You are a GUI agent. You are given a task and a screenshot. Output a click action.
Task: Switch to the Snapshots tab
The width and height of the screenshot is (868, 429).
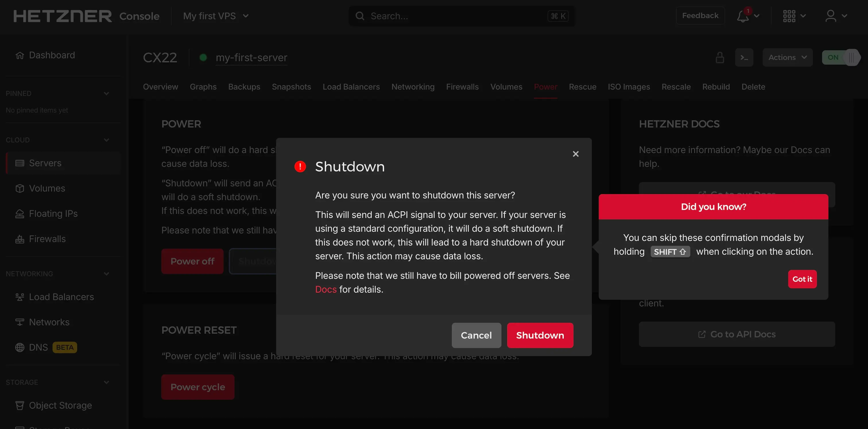[291, 87]
